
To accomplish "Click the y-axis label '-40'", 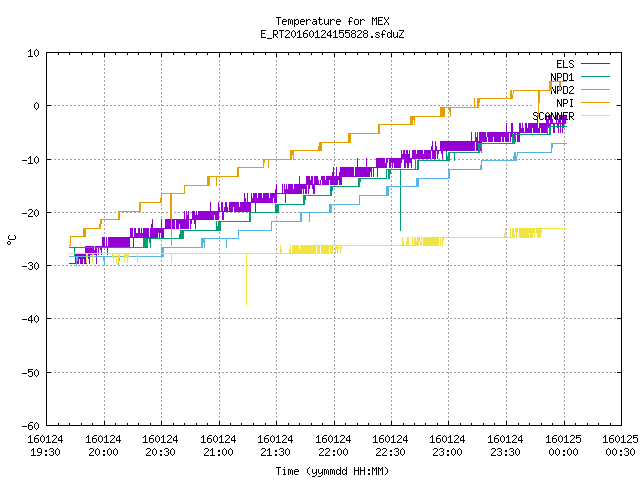I will tap(31, 319).
